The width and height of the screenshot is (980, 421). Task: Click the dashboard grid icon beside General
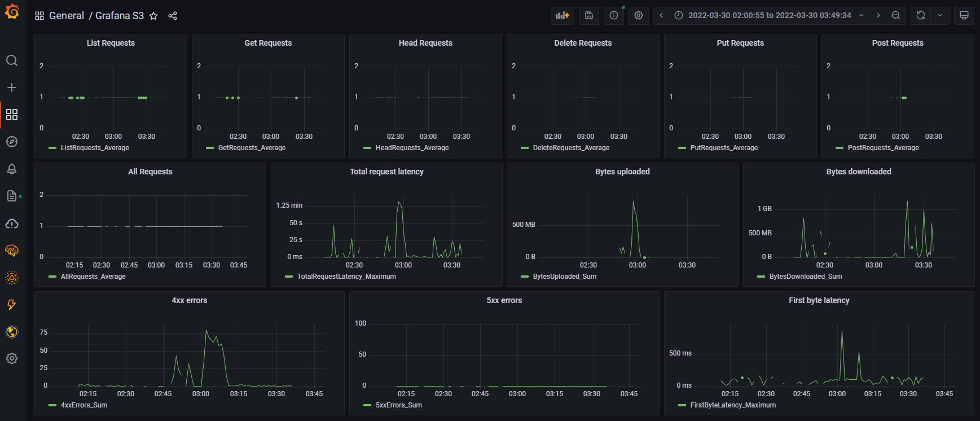(39, 16)
